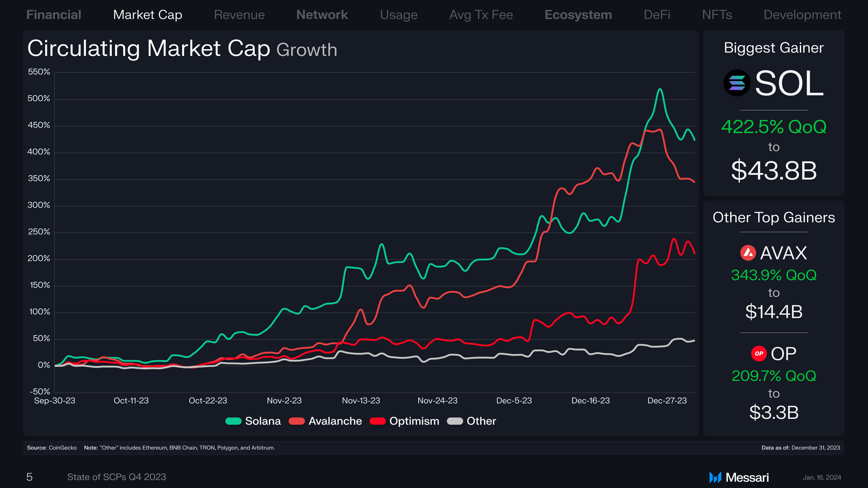Screen dimensions: 868x488
Task: Click the 450% y-axis label
Action: 39,126
